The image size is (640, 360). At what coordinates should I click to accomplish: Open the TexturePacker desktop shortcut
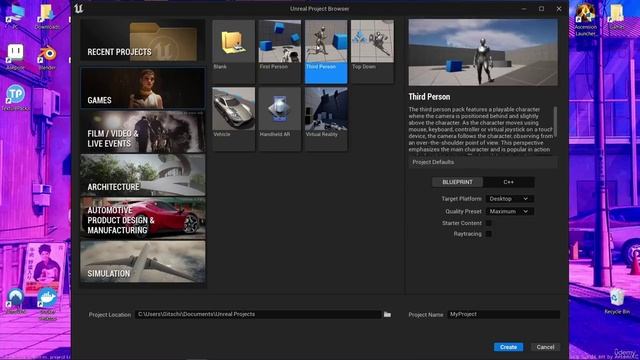coord(16,98)
